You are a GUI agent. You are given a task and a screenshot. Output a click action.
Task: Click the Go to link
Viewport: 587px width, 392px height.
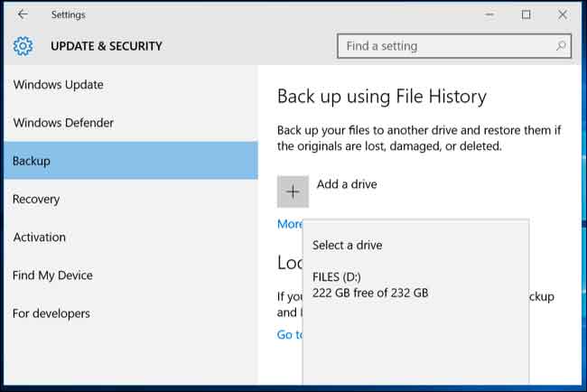[289, 334]
